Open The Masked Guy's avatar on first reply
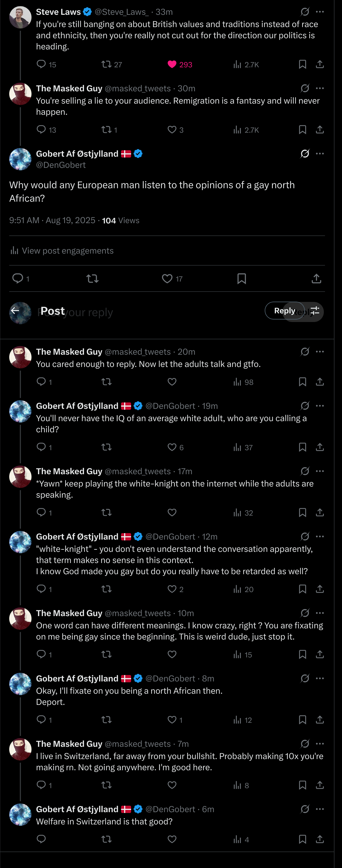The height and width of the screenshot is (868, 342). click(x=20, y=357)
